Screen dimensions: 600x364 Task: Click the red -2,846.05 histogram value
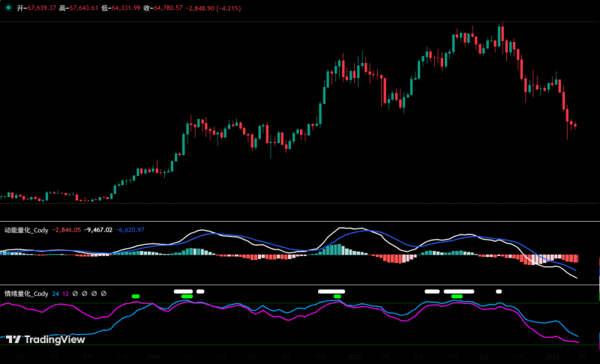pyautogui.click(x=67, y=230)
